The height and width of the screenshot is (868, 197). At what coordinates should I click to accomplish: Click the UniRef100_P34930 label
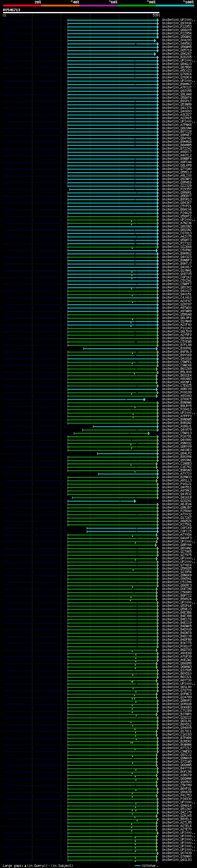177,799
